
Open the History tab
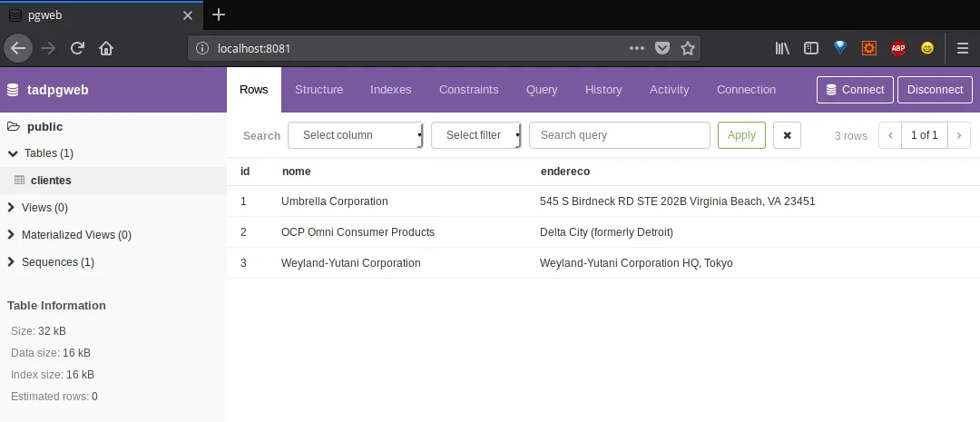[x=603, y=90]
